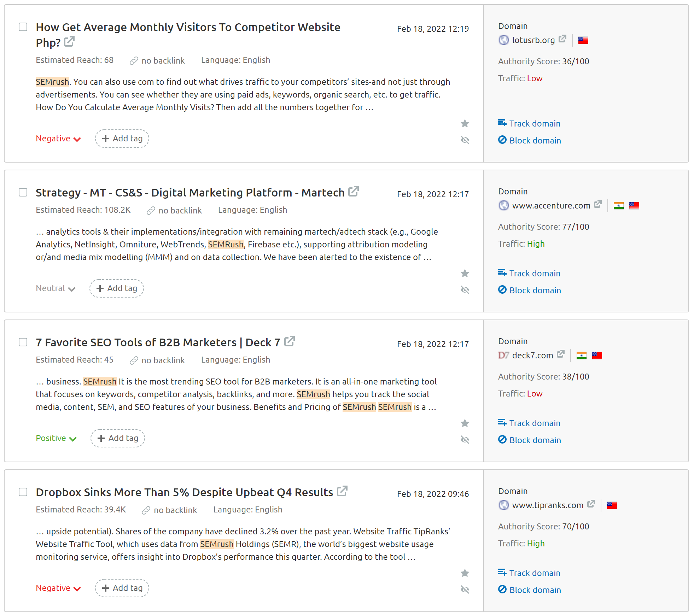Screen dimensions: 694x616
Task: Click the US flag next to lotusrb.org
Action: (583, 40)
